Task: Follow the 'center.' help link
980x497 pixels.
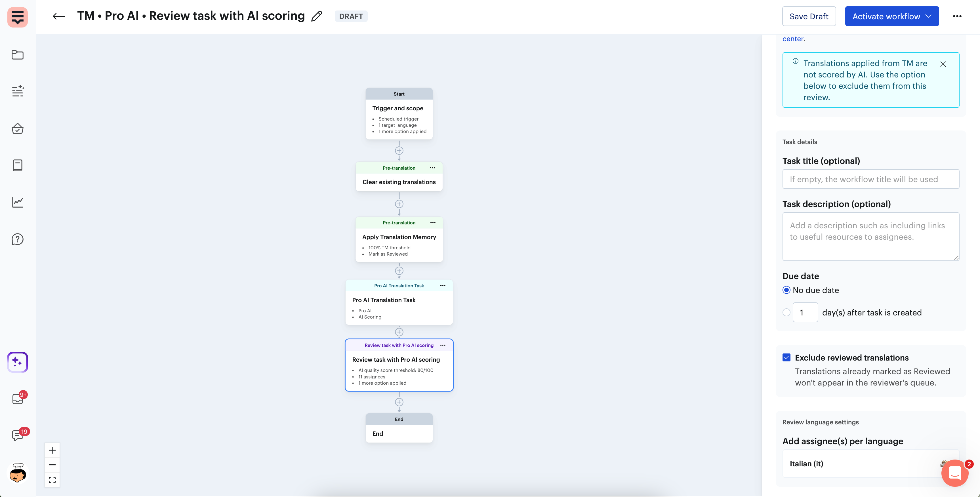Action: pos(793,39)
